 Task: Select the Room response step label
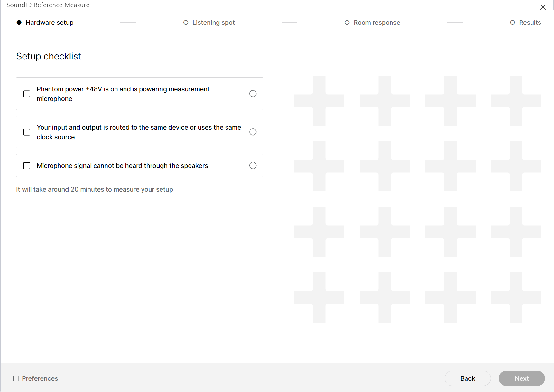[377, 23]
